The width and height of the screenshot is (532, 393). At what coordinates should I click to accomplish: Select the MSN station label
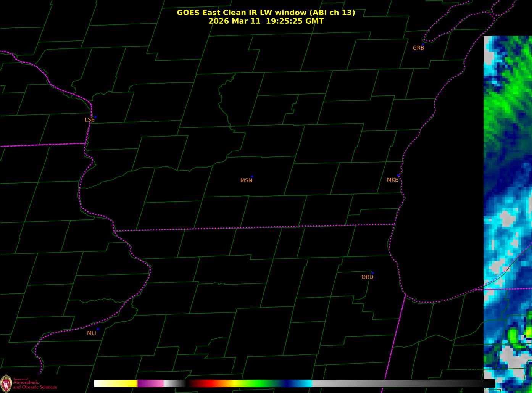(x=246, y=180)
